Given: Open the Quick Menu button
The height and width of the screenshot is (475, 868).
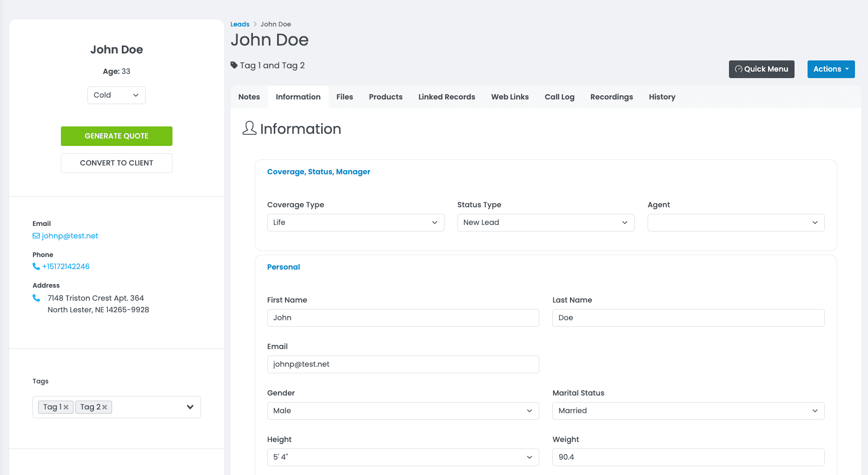Looking at the screenshot, I should tap(762, 69).
